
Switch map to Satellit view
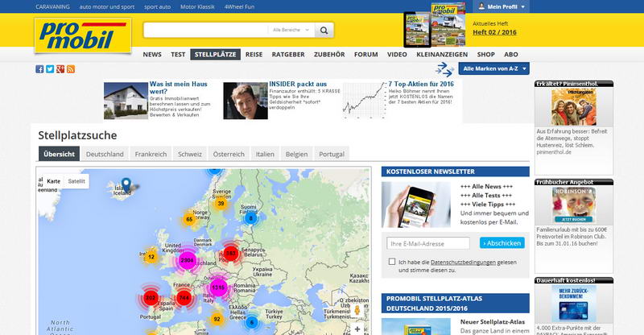(x=76, y=181)
